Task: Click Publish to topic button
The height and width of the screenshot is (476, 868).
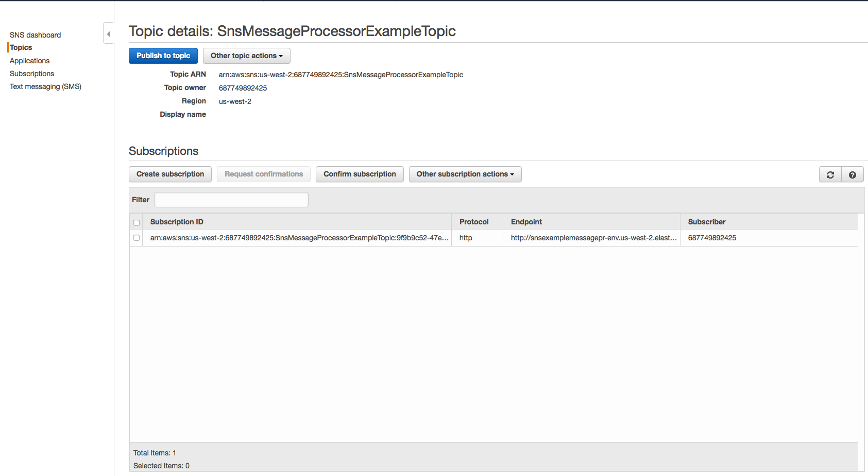Action: (163, 56)
